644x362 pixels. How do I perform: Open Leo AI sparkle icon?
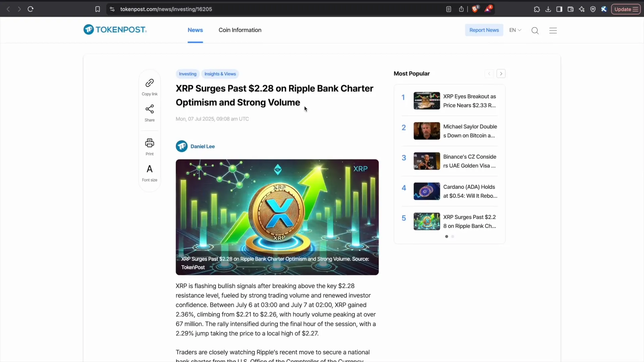(582, 9)
